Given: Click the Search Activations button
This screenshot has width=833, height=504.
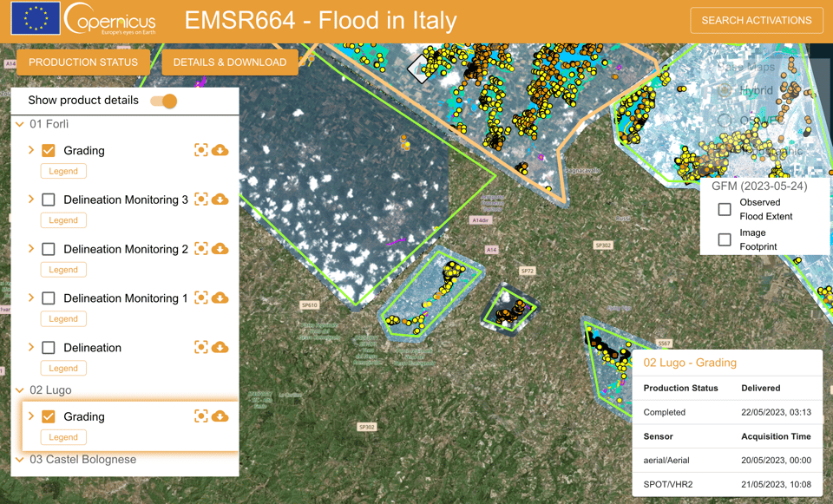Looking at the screenshot, I should point(756,21).
